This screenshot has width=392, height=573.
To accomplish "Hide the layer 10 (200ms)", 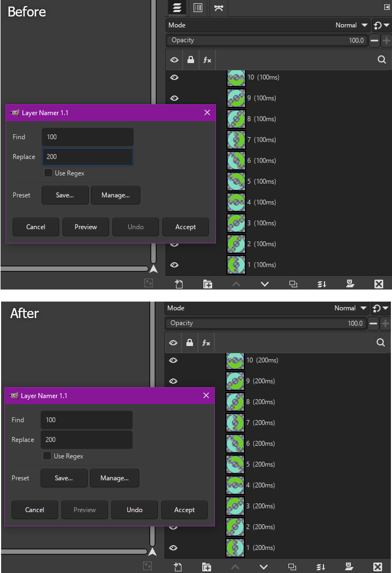I will point(173,360).
